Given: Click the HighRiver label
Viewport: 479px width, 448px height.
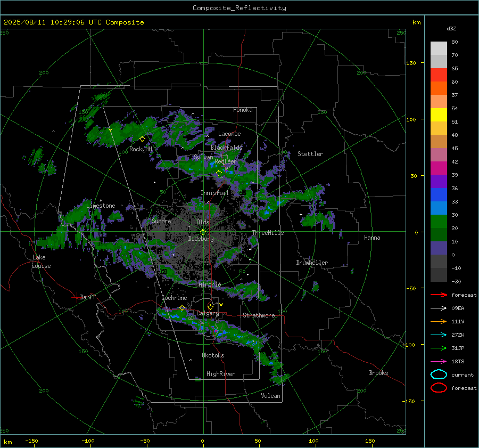Looking at the screenshot, I should [x=221, y=374].
